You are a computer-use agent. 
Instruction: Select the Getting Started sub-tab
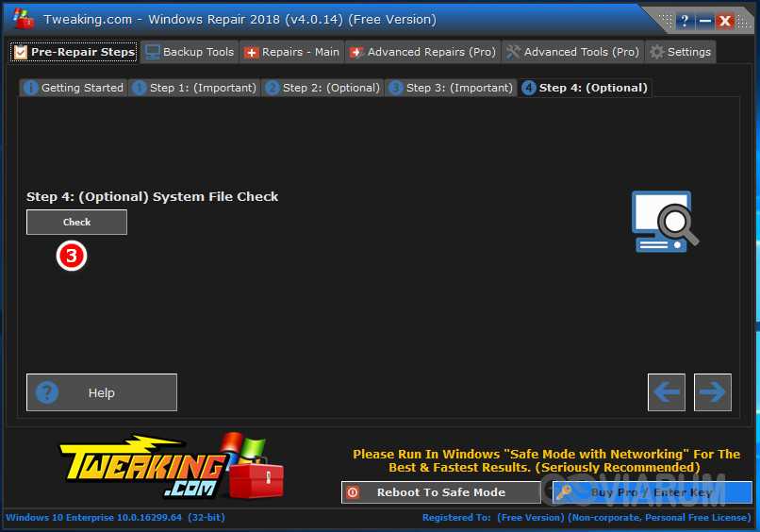(74, 88)
